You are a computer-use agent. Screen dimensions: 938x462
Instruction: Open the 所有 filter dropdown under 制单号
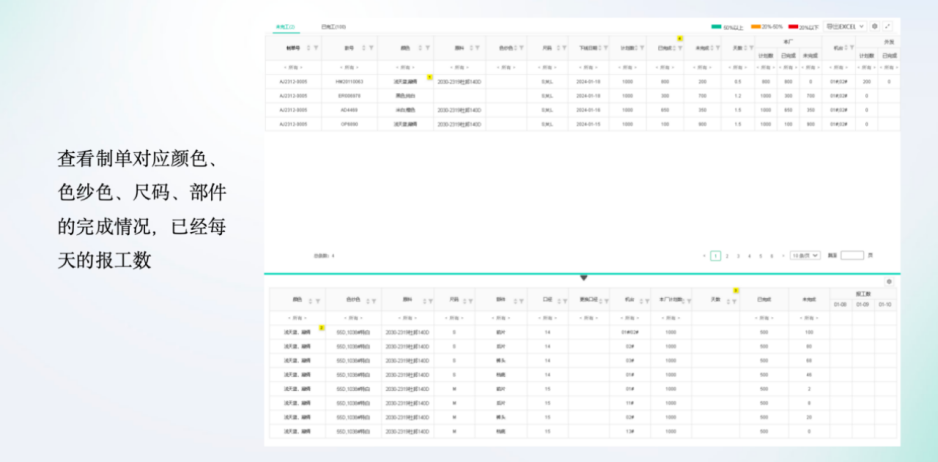[291, 68]
